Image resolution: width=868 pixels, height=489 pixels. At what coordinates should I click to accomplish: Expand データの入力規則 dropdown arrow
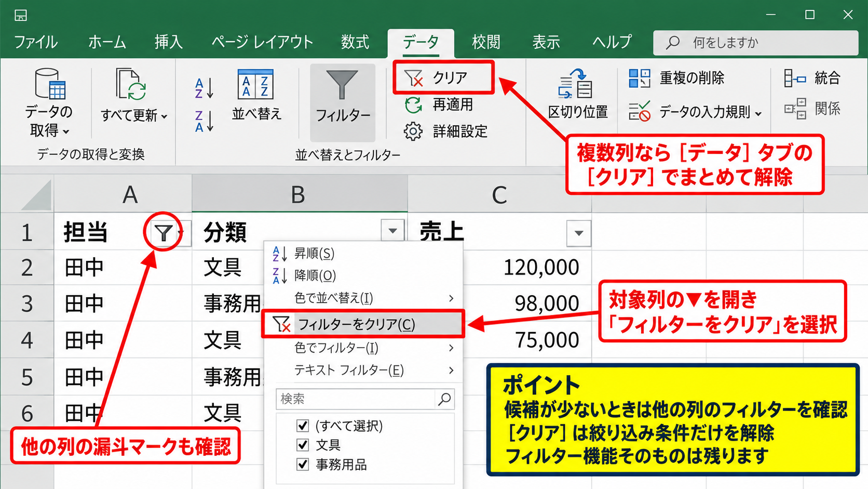tap(758, 113)
